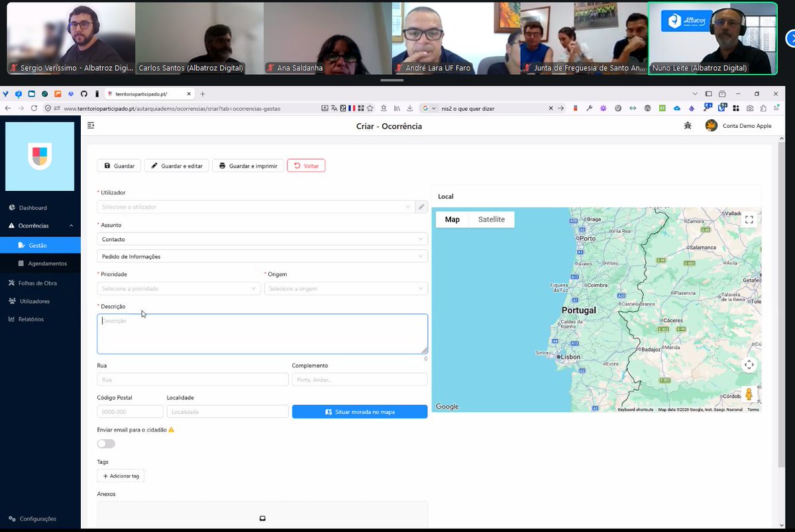
Task: Toggle Enviar email para o cidadão switch
Action: 106,444
